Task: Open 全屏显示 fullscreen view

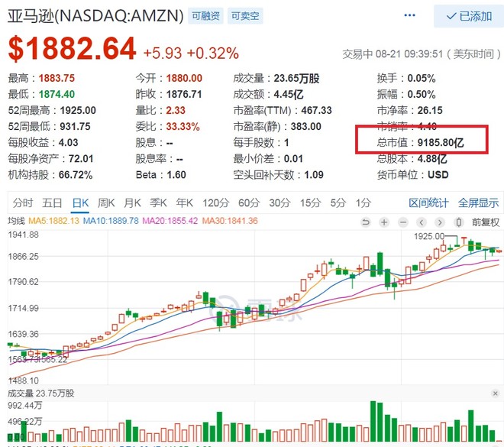Action: pos(478,203)
